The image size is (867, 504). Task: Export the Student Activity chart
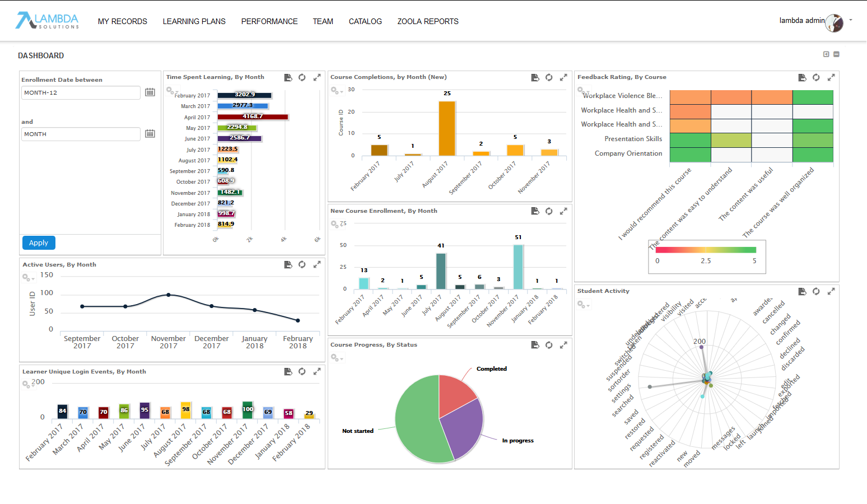click(802, 291)
